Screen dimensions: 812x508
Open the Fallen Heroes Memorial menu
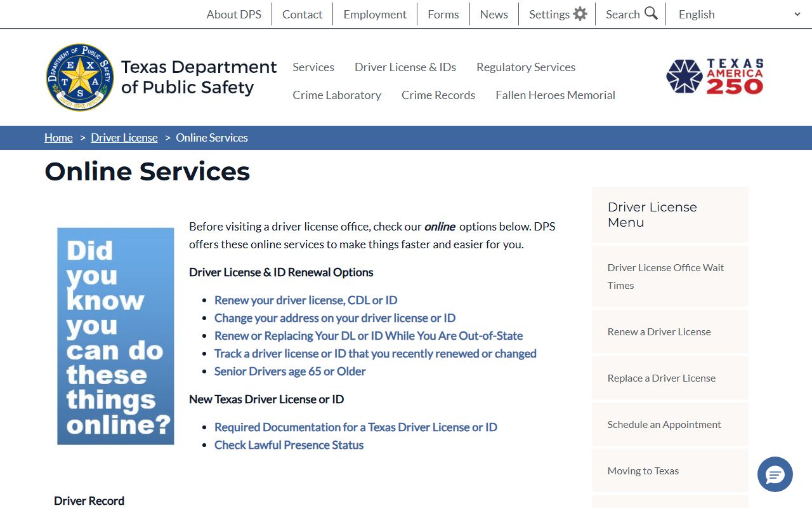click(x=555, y=95)
